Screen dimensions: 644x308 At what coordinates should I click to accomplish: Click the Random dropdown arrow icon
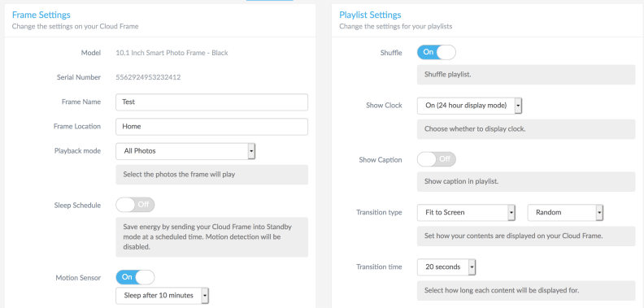pyautogui.click(x=599, y=212)
